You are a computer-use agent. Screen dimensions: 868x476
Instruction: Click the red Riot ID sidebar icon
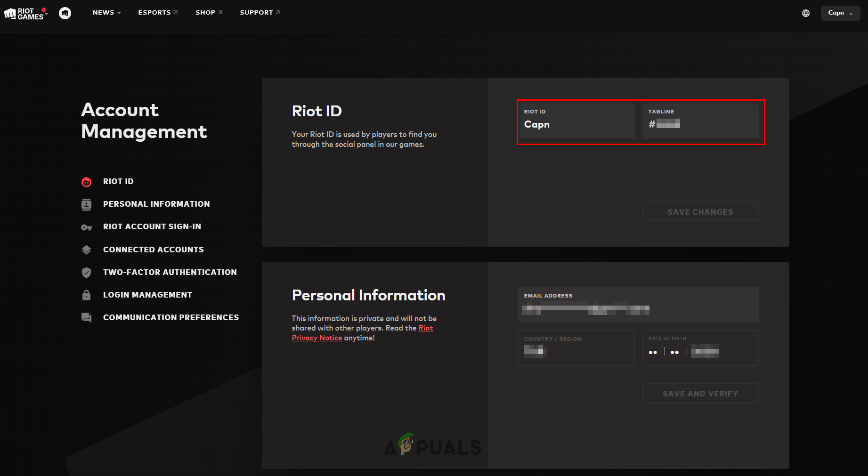click(87, 182)
